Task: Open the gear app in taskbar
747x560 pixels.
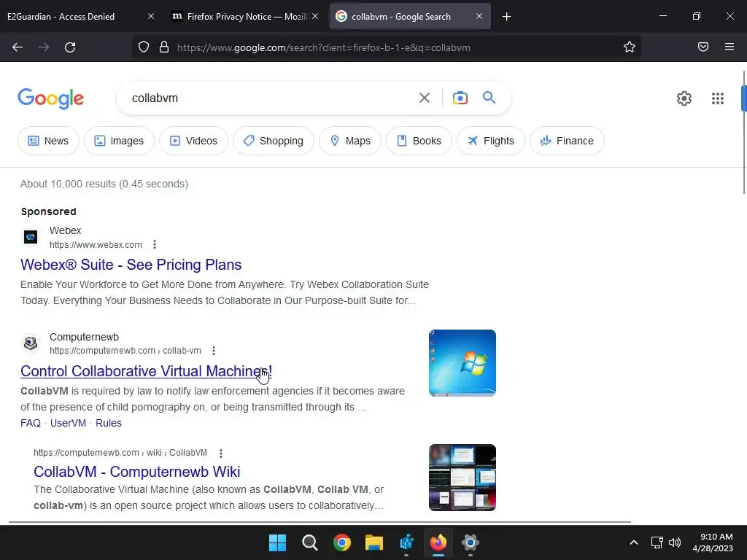Action: 471,542
